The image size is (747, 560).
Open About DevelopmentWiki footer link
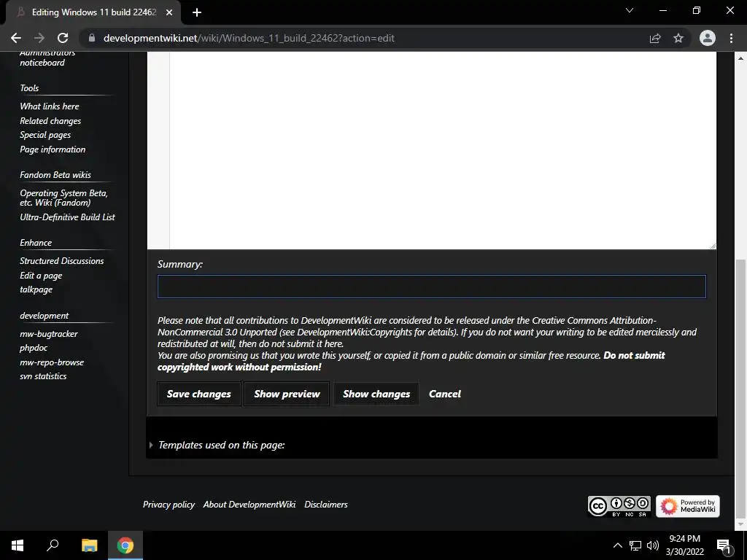249,505
